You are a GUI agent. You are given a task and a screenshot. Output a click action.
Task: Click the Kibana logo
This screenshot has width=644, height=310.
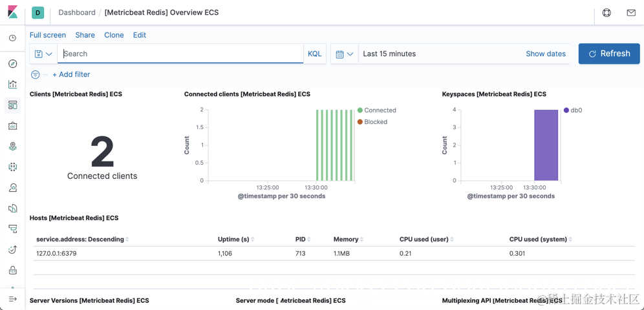coord(12,12)
